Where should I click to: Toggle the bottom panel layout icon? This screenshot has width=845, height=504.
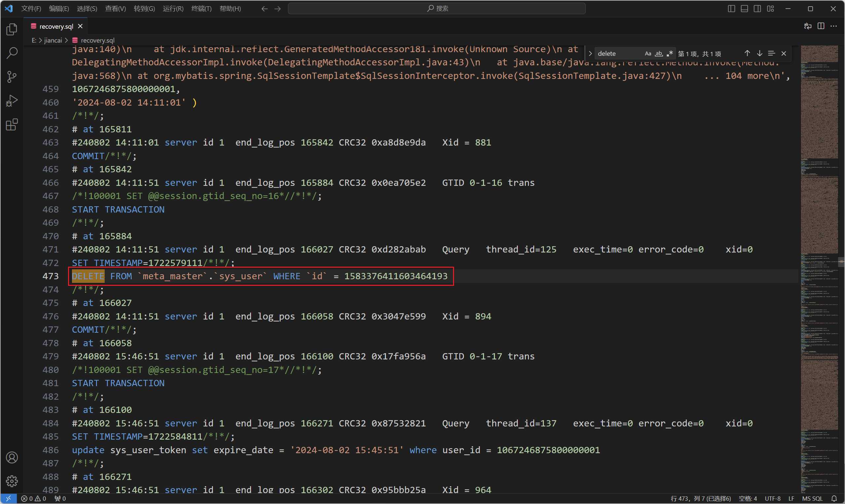point(744,9)
